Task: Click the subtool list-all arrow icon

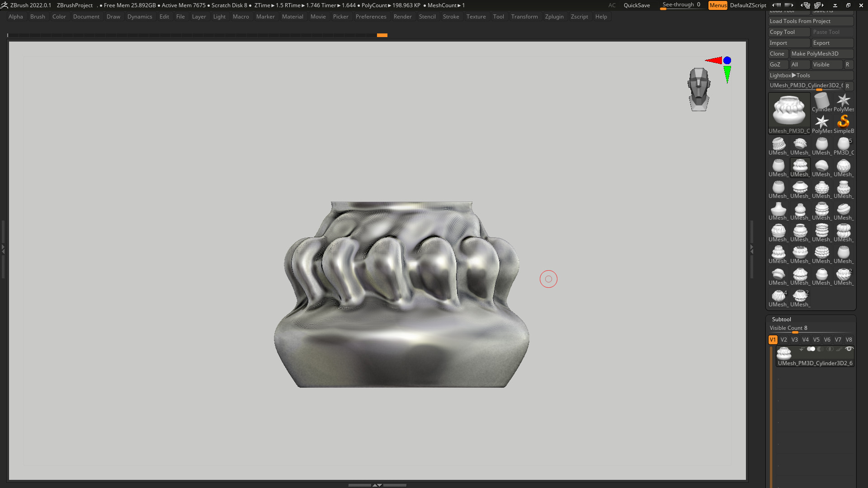Action: coord(802,349)
